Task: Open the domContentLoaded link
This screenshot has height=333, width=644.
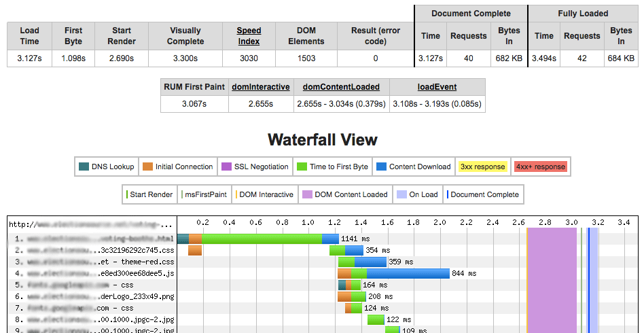Action: click(341, 87)
